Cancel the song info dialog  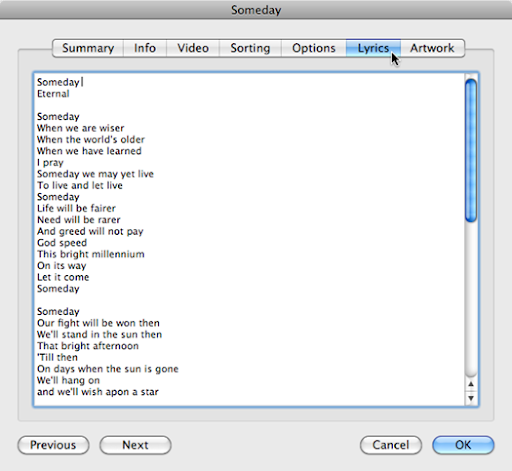tap(391, 445)
